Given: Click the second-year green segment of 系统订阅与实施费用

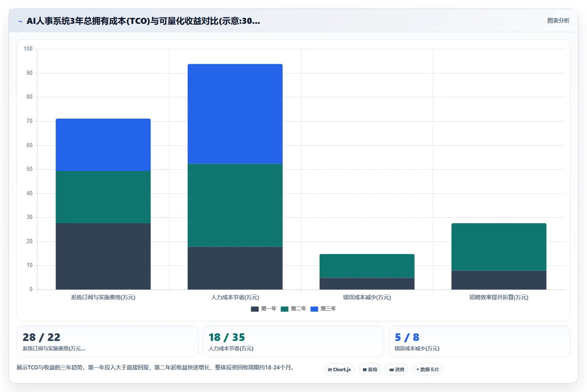Looking at the screenshot, I should [103, 197].
